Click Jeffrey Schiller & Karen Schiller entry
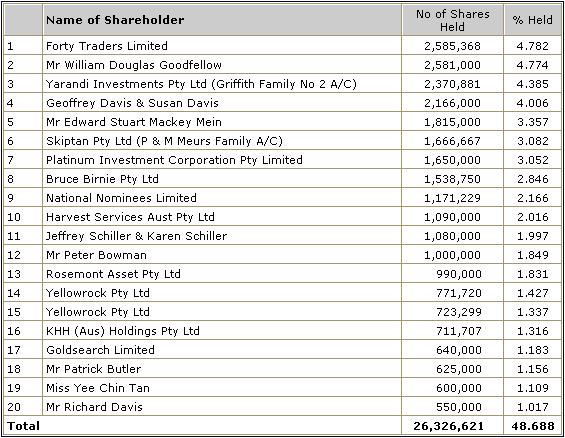Screen dimensions: 565x438 tap(136, 236)
